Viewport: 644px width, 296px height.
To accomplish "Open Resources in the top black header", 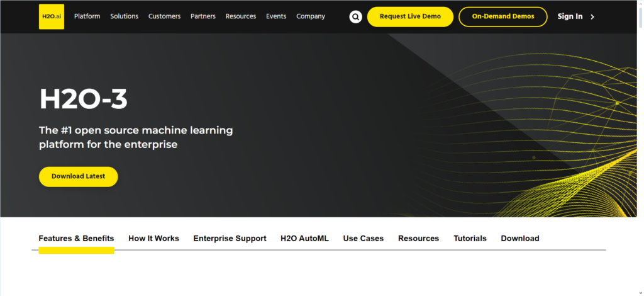I will [x=240, y=16].
